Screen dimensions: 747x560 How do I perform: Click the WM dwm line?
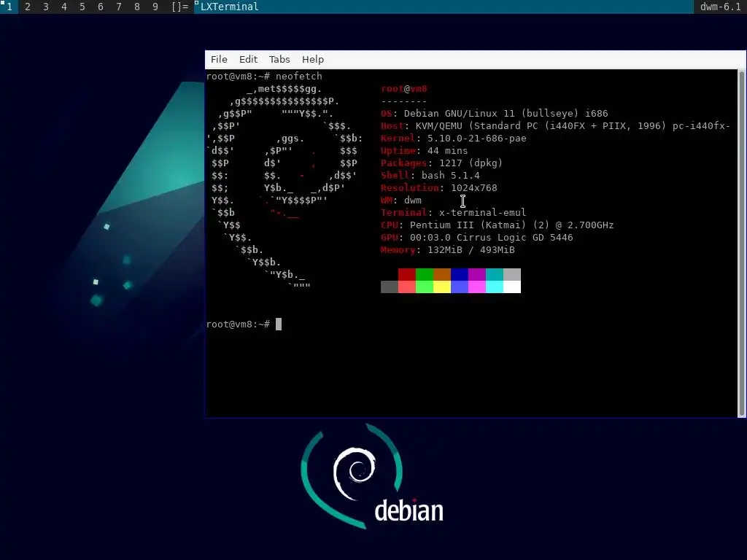click(x=401, y=200)
